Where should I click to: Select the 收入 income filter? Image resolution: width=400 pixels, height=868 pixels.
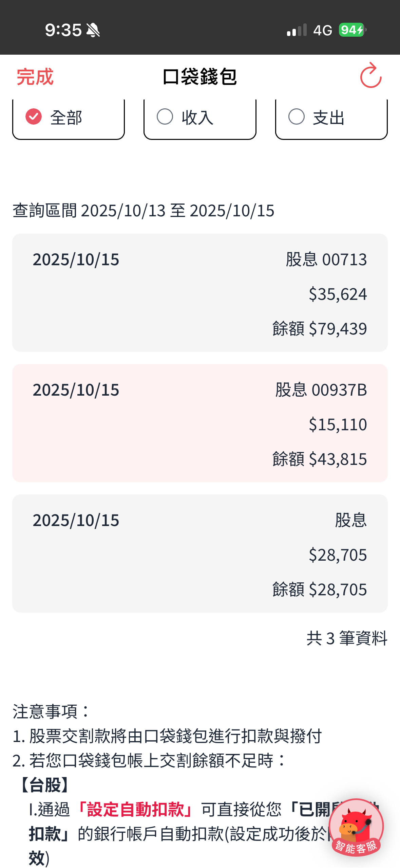(x=199, y=117)
